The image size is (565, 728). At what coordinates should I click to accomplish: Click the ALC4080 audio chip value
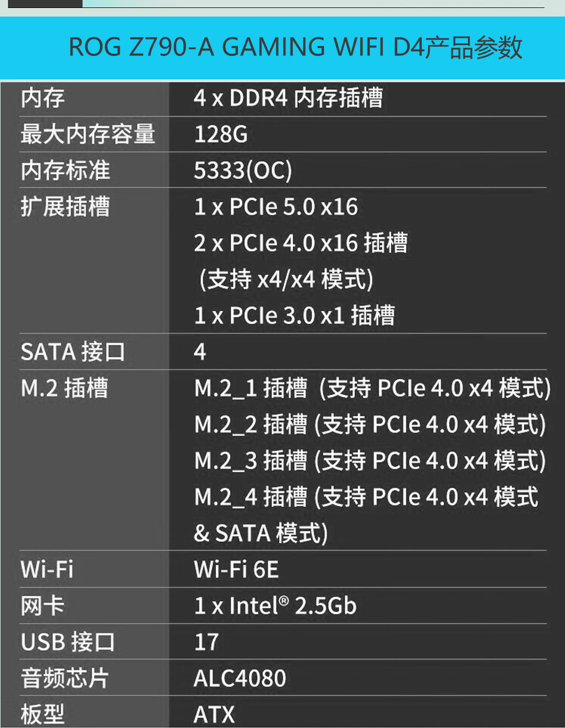240,679
